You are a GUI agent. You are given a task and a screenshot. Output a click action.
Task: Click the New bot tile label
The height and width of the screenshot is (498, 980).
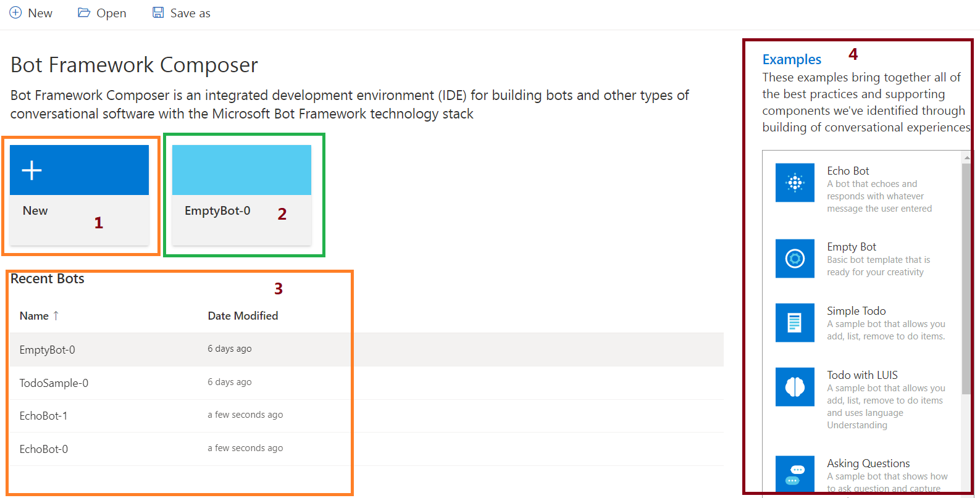pyautogui.click(x=35, y=210)
